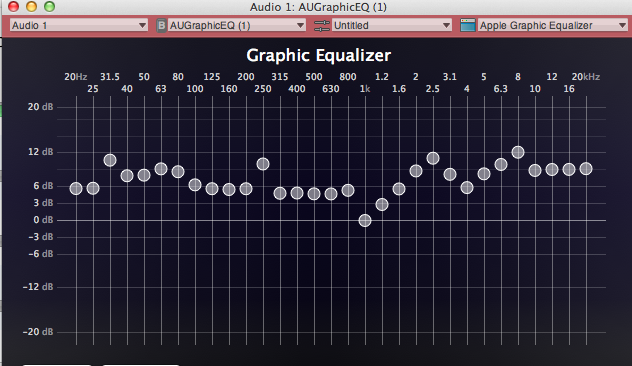Click the 800 Hz band slider knob
This screenshot has height=366, width=632.
[x=348, y=190]
